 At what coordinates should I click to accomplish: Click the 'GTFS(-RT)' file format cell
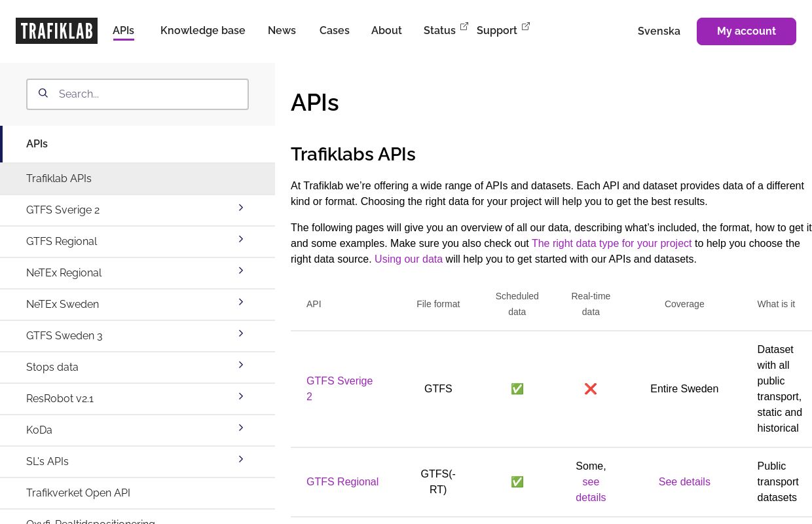point(438,482)
